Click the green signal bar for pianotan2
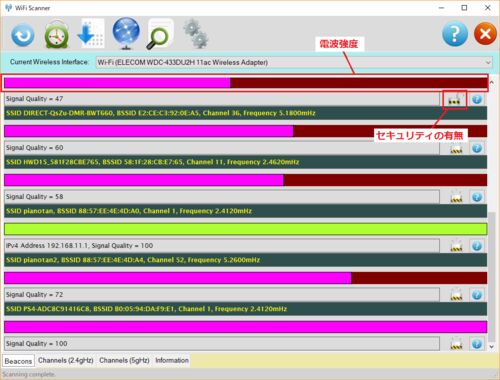Screen dimensions: 500x380 coord(246,229)
